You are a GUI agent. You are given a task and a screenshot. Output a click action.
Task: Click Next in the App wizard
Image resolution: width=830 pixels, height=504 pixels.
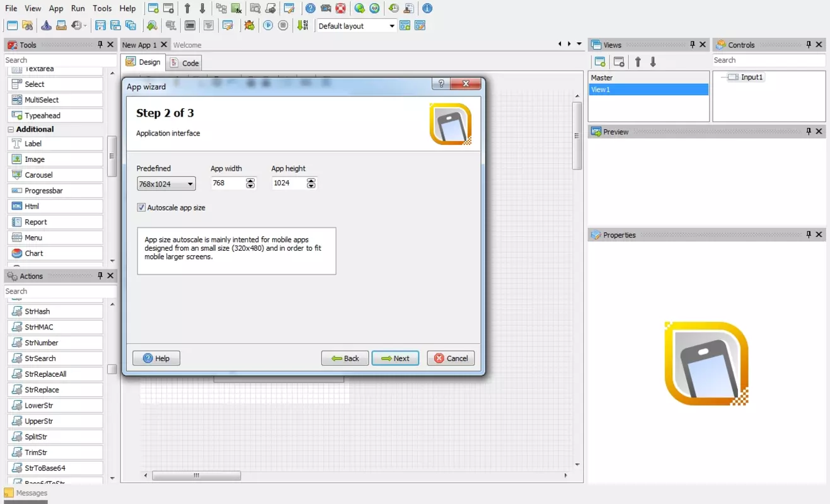[x=395, y=358]
